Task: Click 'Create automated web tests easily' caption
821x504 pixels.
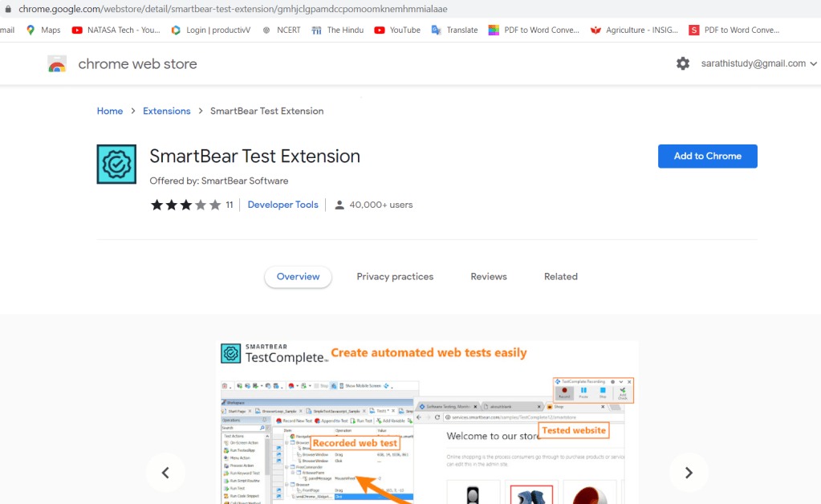Action: pos(429,353)
